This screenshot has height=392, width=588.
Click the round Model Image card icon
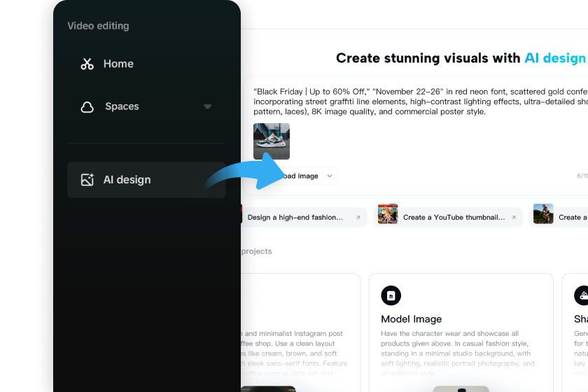[x=391, y=295]
